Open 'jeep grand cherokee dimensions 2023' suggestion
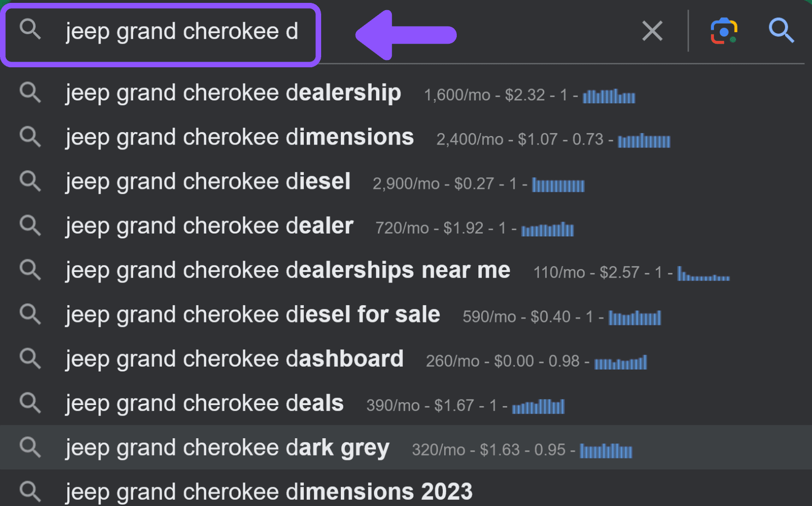Screen dimensions: 812x506 [x=406, y=490]
